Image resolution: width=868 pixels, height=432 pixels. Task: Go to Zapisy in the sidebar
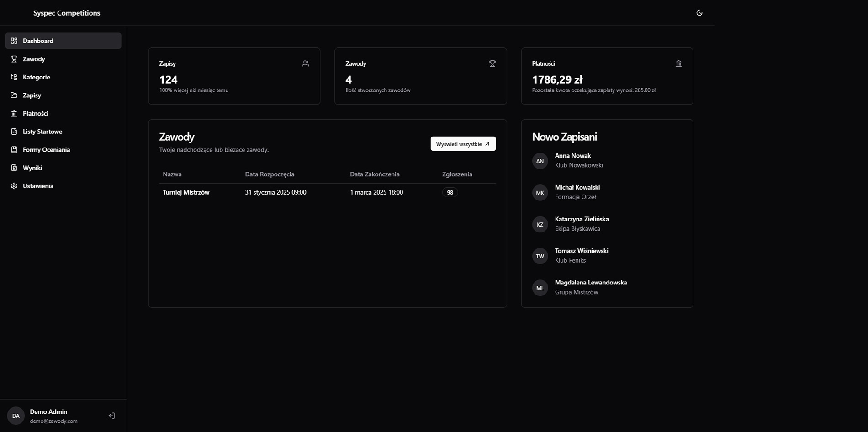click(x=32, y=95)
